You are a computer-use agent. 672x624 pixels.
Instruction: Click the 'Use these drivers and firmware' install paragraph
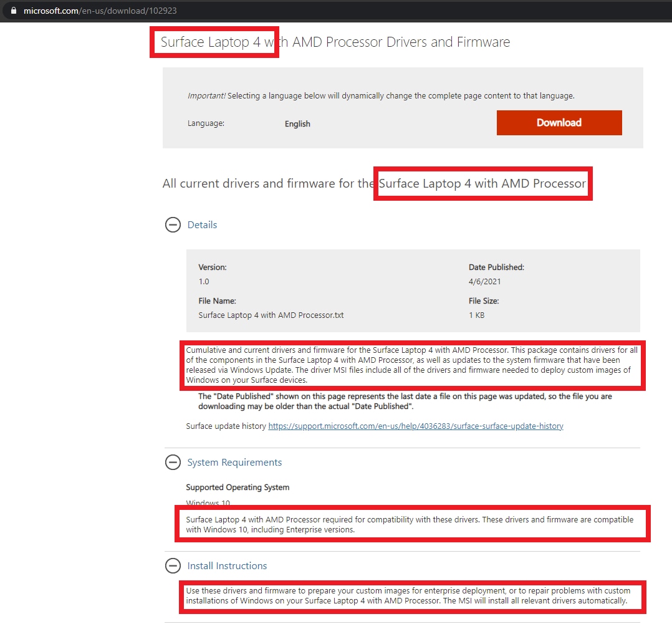(408, 596)
